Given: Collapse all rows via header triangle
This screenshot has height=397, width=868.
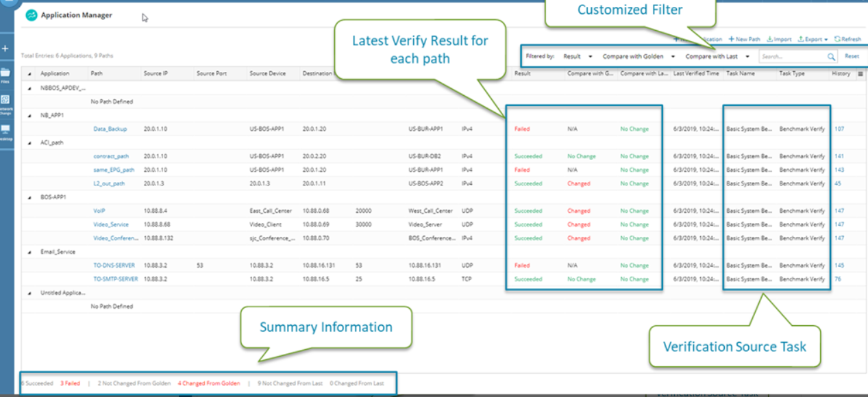Looking at the screenshot, I should point(29,73).
